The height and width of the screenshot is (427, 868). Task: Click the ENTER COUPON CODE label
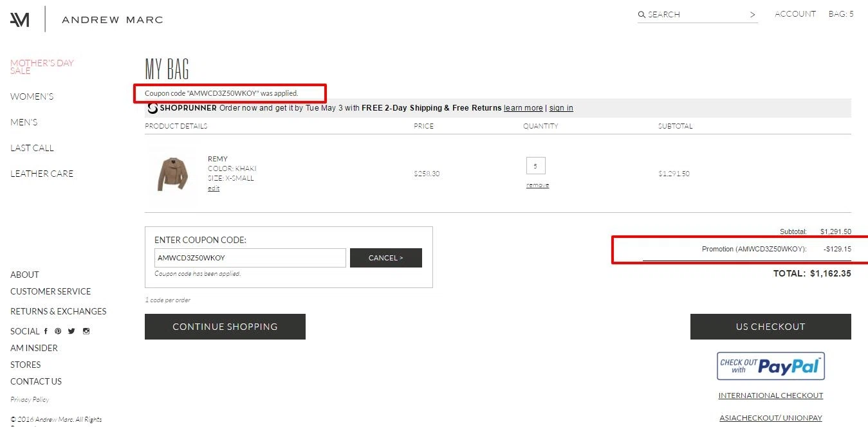[x=200, y=240]
